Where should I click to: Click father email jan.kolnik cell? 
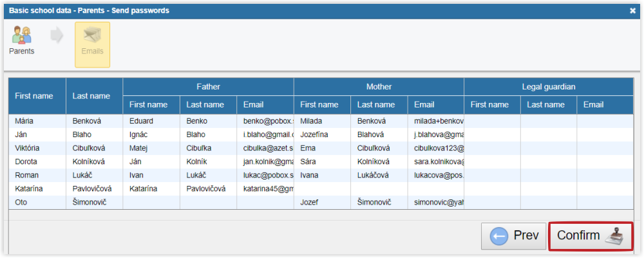pos(265,161)
